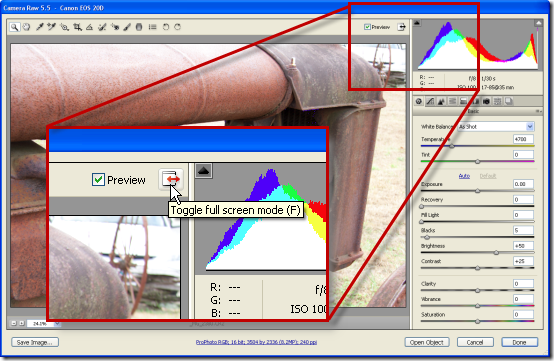Select the Straighten tool

click(x=89, y=27)
